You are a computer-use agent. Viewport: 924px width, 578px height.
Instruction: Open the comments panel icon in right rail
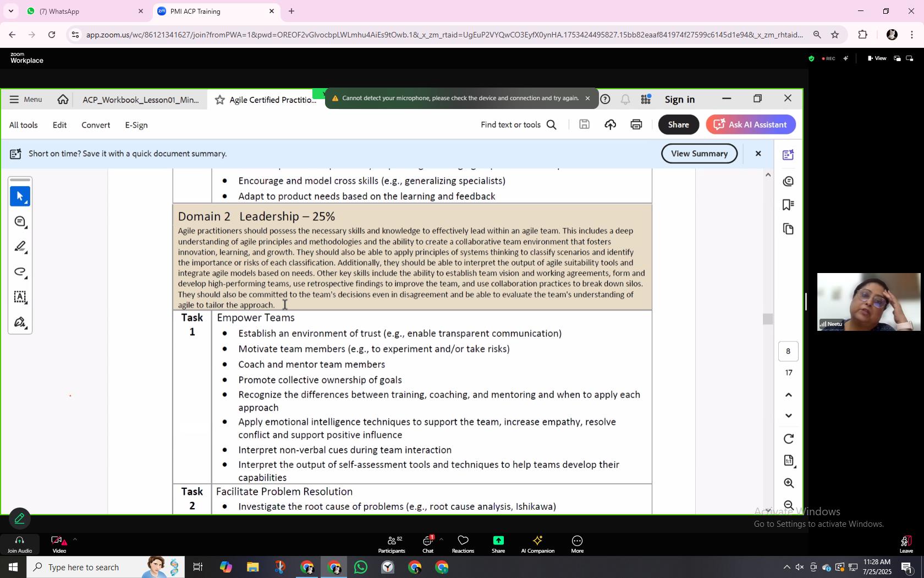788,181
